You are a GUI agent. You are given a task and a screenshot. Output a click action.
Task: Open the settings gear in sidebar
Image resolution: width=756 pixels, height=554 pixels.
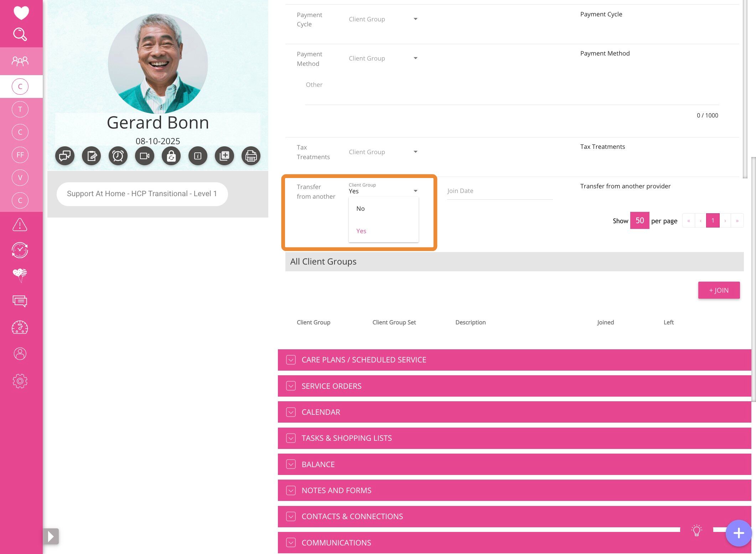pos(20,381)
